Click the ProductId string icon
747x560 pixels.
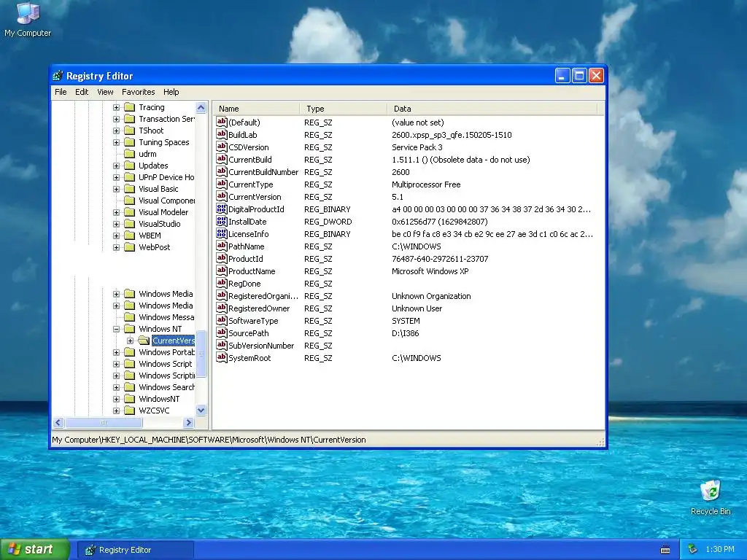[222, 258]
